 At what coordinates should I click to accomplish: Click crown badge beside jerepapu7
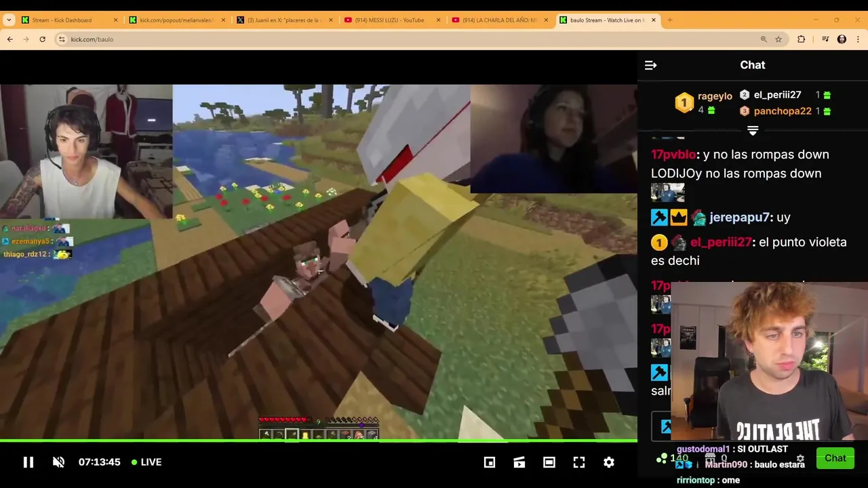(x=679, y=218)
